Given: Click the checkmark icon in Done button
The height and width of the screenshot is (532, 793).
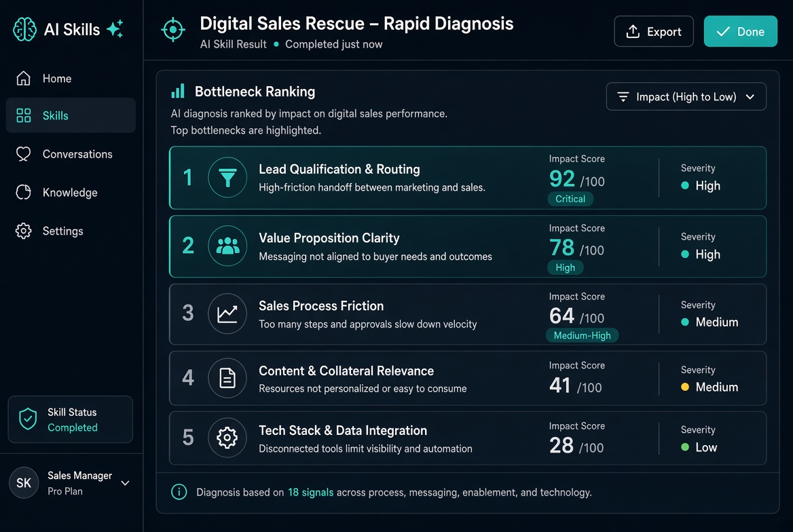Looking at the screenshot, I should [723, 31].
